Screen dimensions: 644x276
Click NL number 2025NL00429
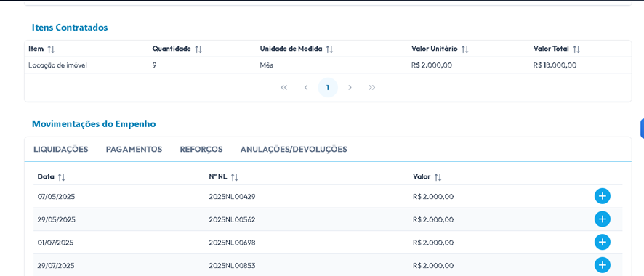click(232, 196)
